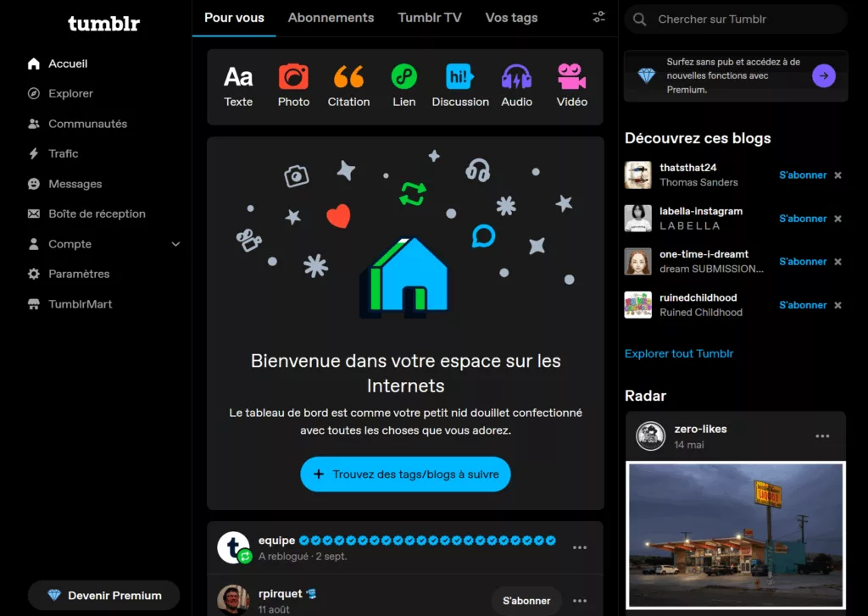Viewport: 868px width, 616px height.
Task: Open ruinedchildhood avatar thumbnail
Action: [637, 305]
